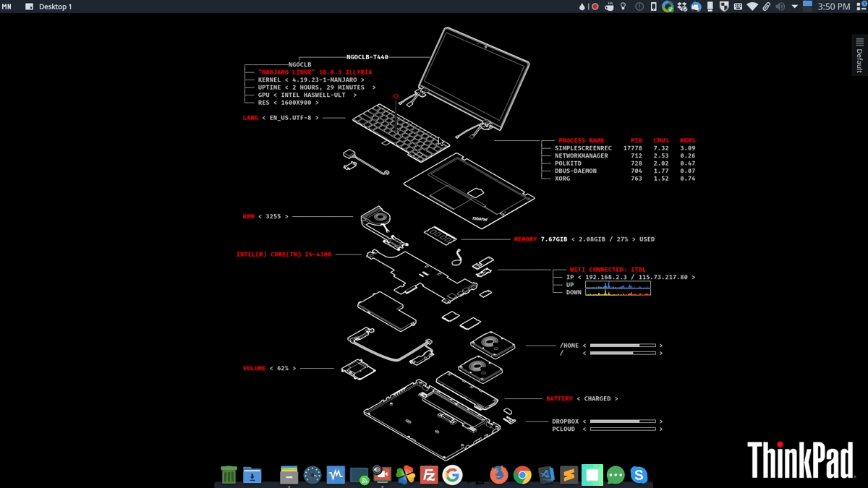Screen dimensions: 868x488
Task: Click the /HOME disk usage bar
Action: click(623, 346)
